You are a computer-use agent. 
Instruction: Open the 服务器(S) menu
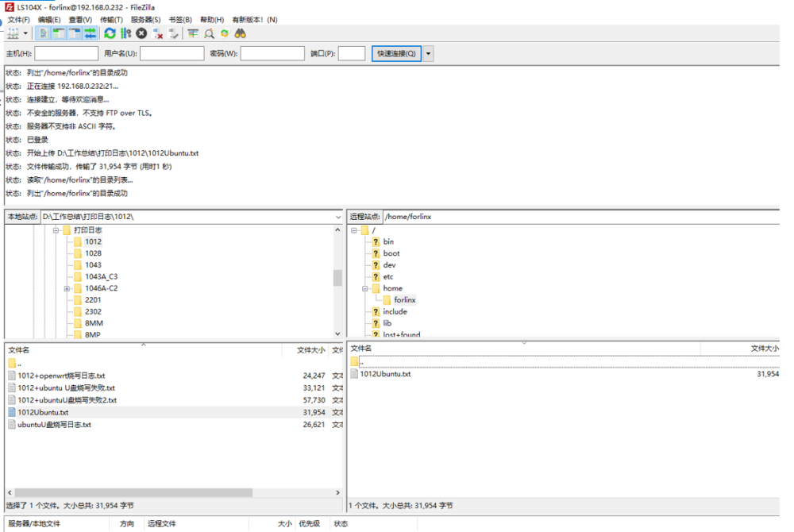[x=146, y=19]
